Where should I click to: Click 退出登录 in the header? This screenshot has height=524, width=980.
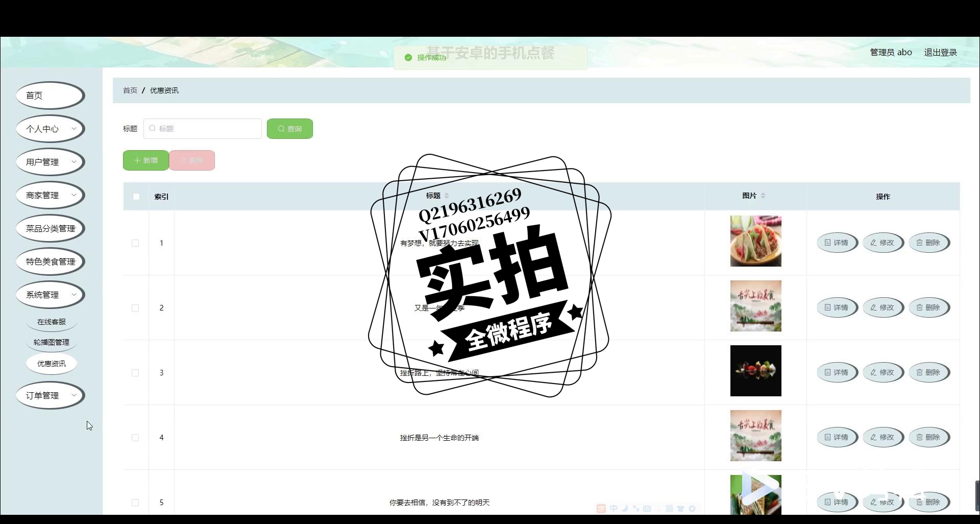pyautogui.click(x=940, y=52)
